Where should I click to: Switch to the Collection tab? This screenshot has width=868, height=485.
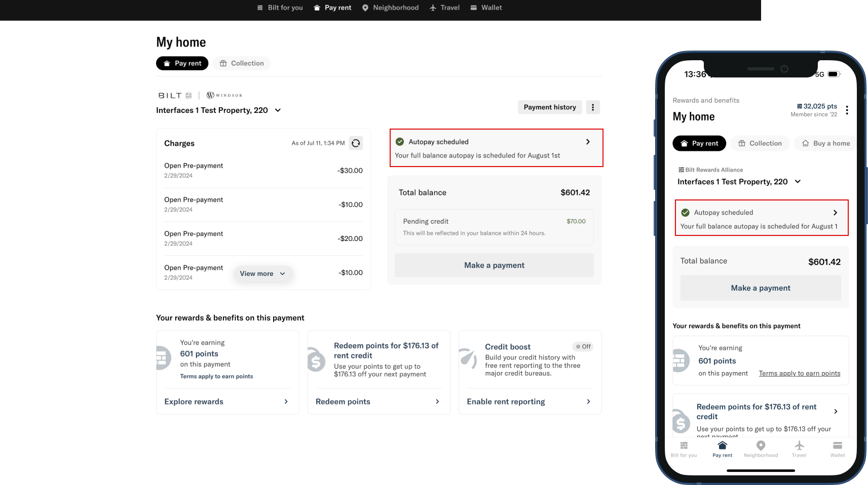(242, 63)
